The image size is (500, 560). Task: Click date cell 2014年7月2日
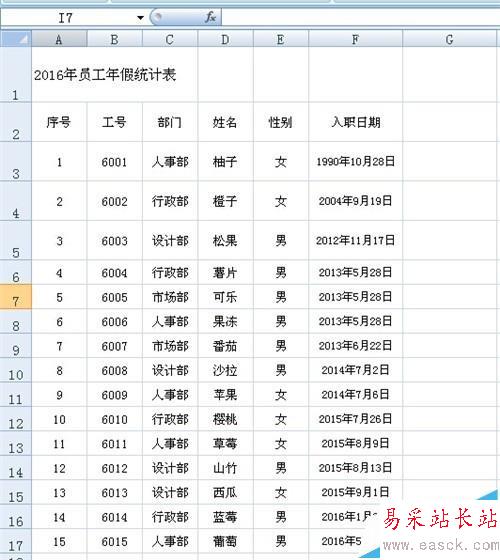pyautogui.click(x=355, y=370)
